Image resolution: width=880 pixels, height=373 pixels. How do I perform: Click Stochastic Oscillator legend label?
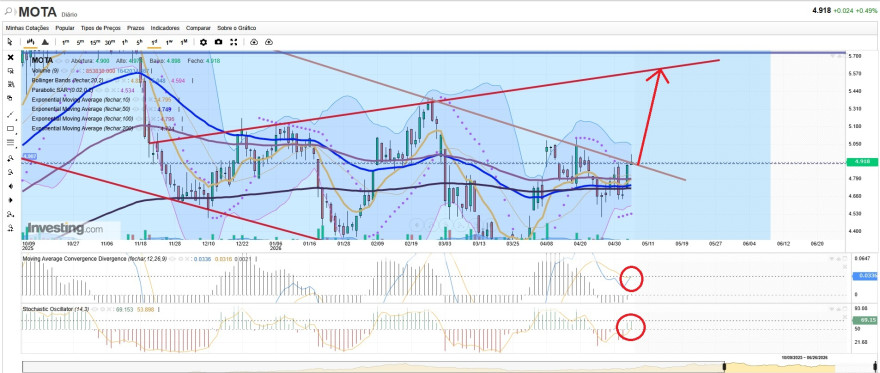point(55,309)
